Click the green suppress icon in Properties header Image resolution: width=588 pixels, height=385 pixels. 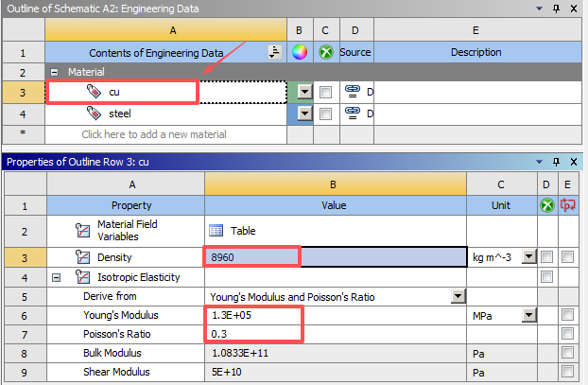click(x=547, y=205)
